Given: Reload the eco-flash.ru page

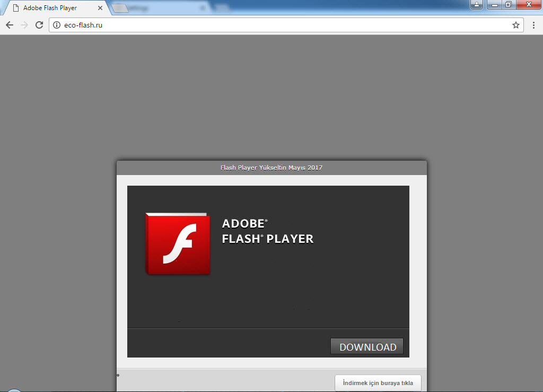Looking at the screenshot, I should coord(39,25).
